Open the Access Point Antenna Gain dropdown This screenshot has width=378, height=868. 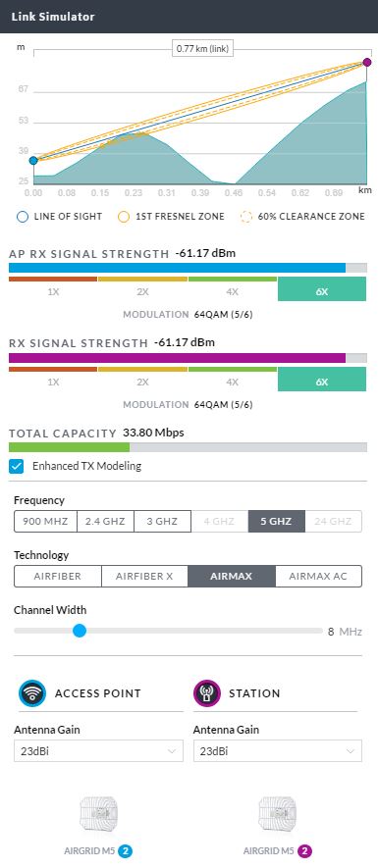tap(98, 750)
